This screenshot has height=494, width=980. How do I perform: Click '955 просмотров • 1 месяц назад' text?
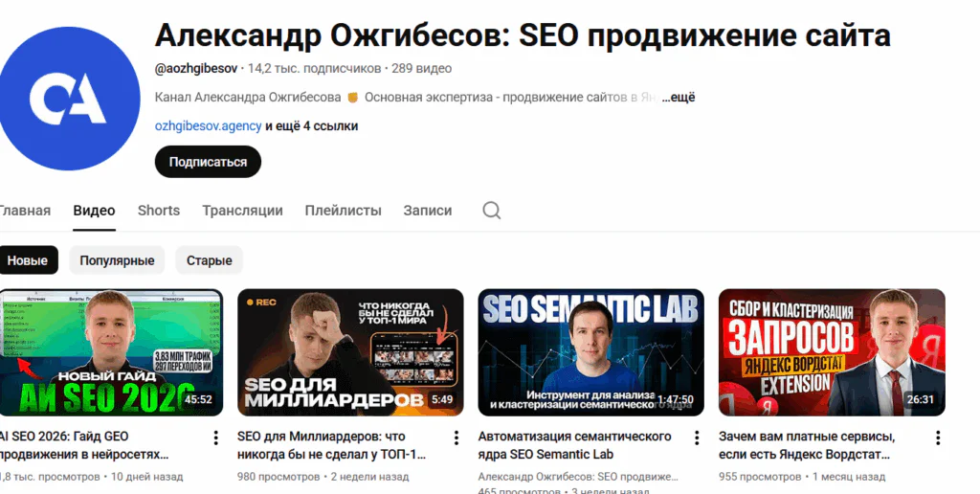tap(802, 477)
